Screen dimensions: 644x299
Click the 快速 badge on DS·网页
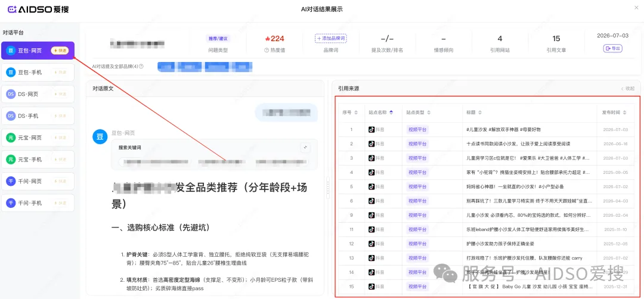tap(60, 94)
